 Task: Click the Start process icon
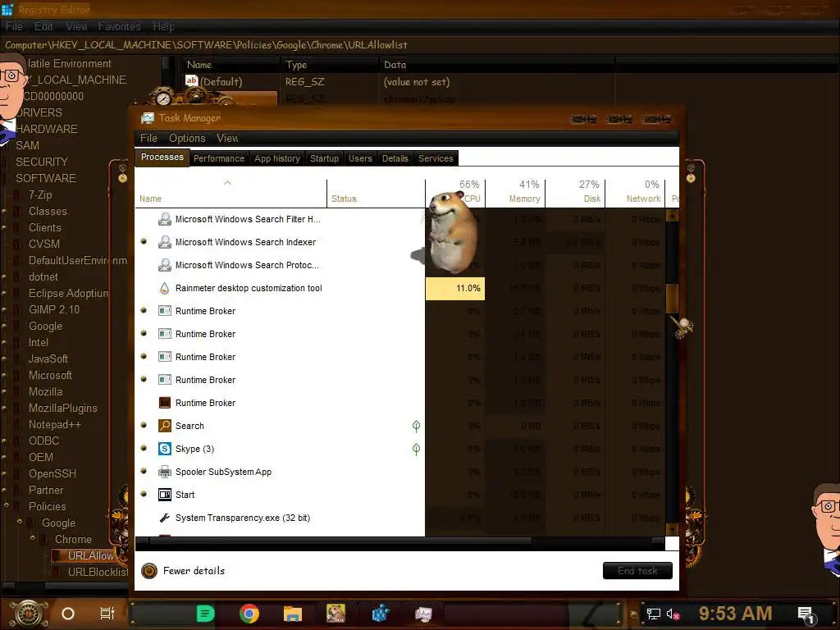point(164,495)
